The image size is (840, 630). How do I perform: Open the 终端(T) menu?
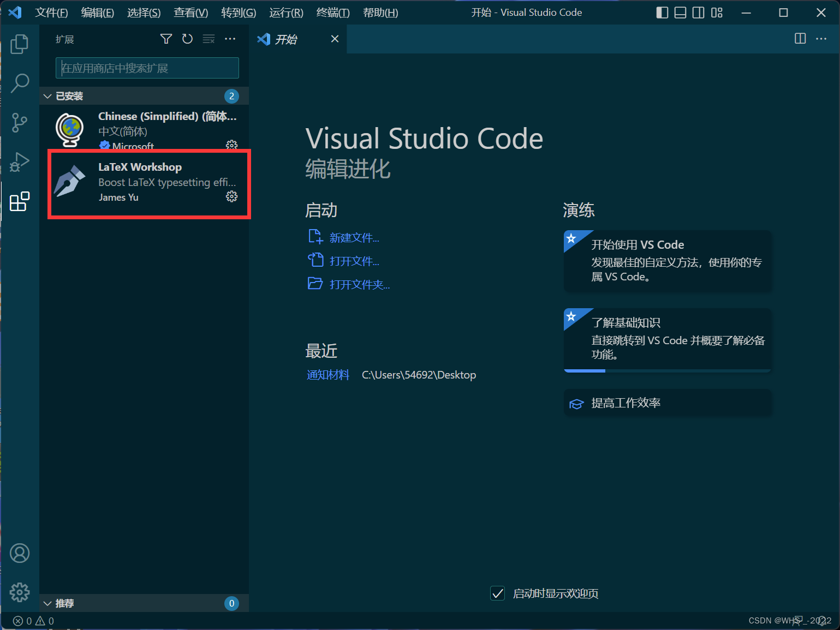[333, 12]
